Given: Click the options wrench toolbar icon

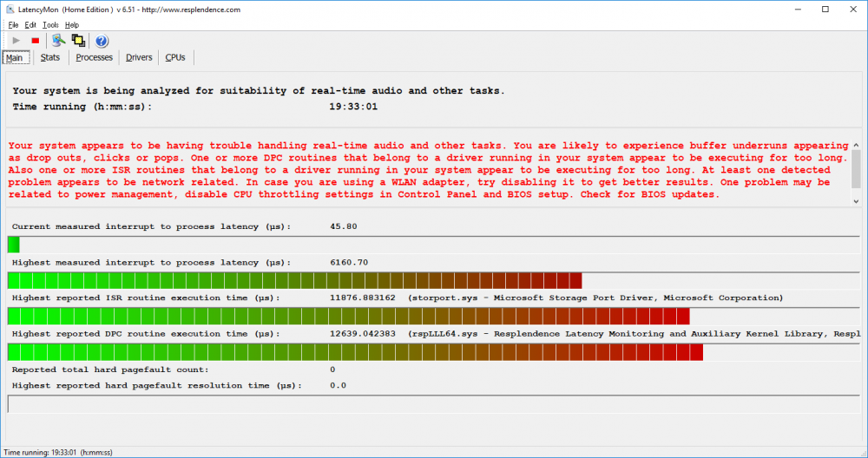Looking at the screenshot, I should click(x=58, y=41).
